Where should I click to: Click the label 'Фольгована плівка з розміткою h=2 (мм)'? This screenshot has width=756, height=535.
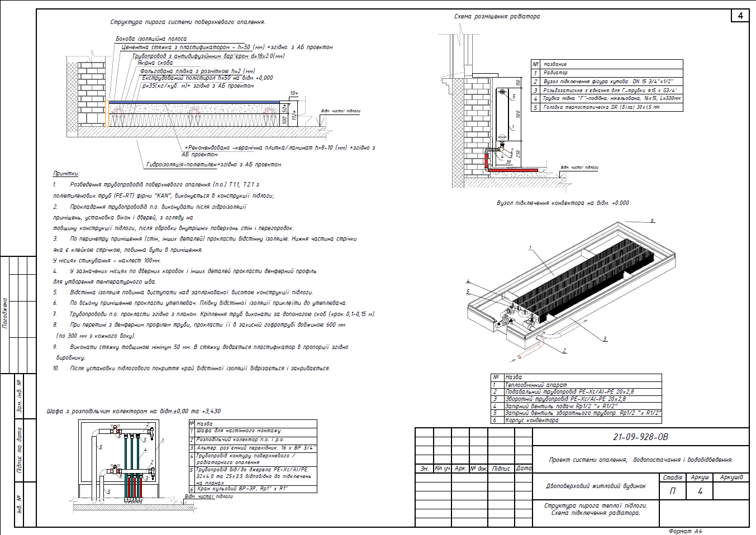click(197, 71)
